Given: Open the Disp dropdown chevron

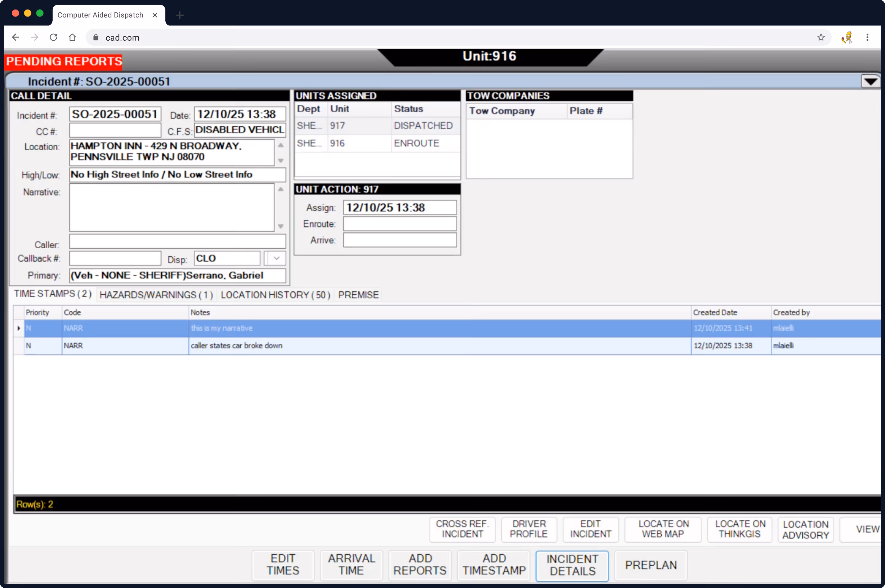Looking at the screenshot, I should pos(277,258).
